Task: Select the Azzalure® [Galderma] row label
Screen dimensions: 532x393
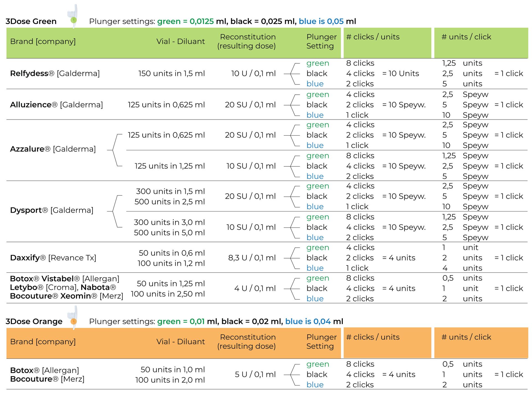Action: click(53, 149)
